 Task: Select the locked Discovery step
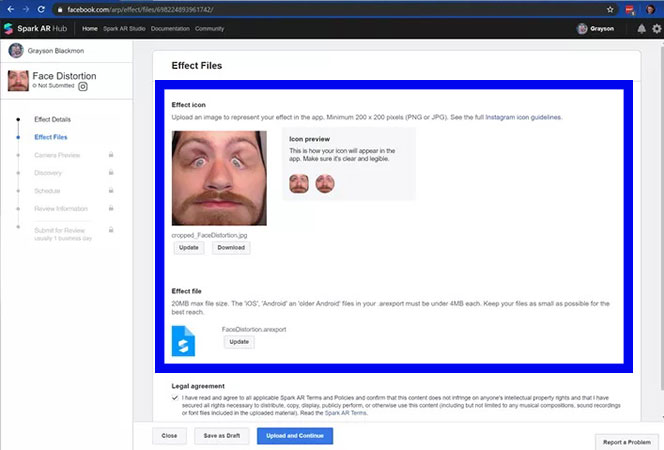[48, 173]
